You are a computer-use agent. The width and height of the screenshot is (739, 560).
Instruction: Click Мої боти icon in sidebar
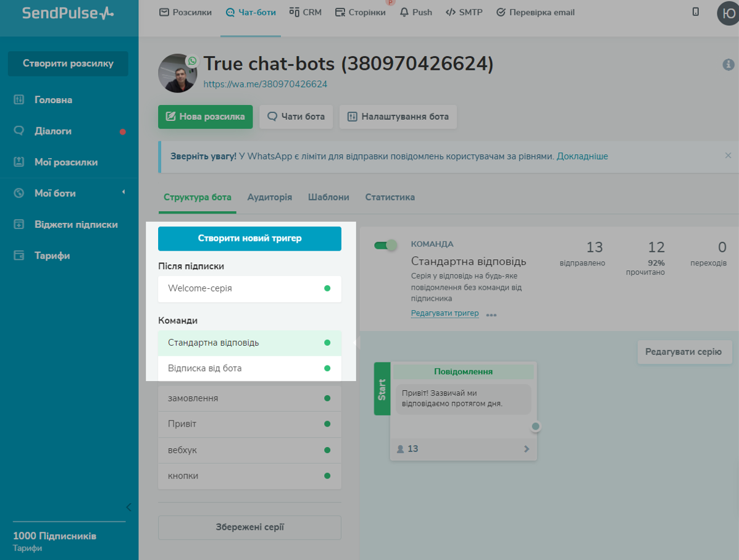[x=19, y=193]
